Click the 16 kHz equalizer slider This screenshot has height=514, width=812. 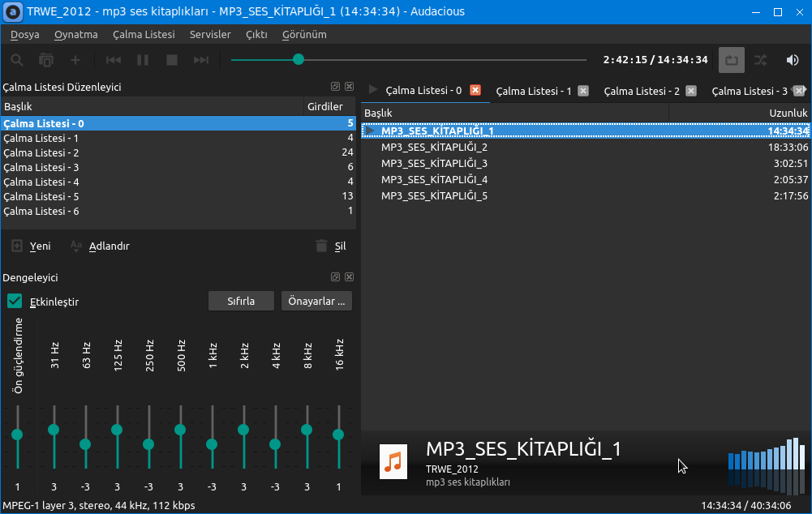coord(339,438)
